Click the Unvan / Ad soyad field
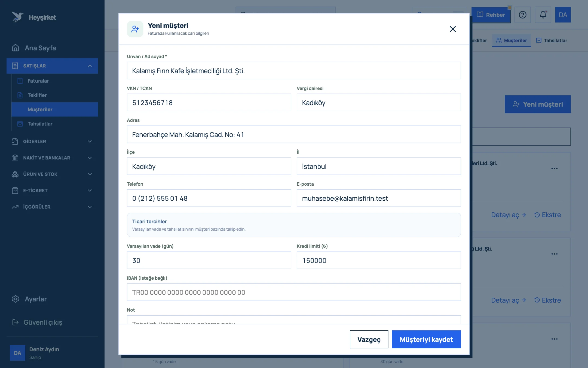The image size is (588, 368). tap(294, 71)
